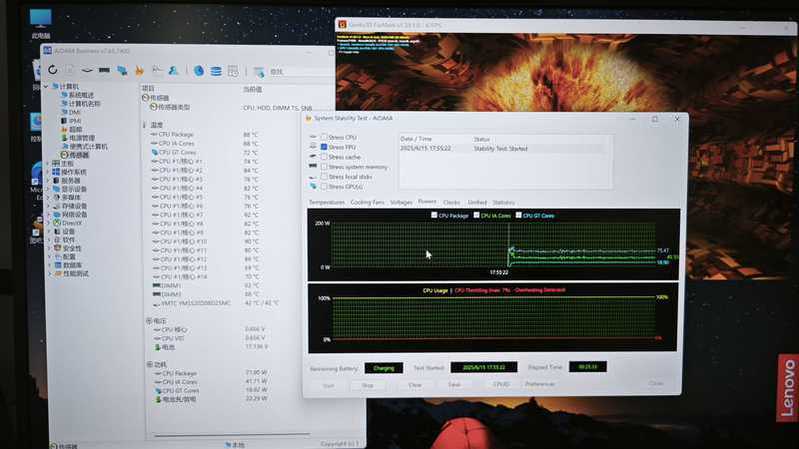
Task: Click the Stop button in stability test
Action: point(367,384)
